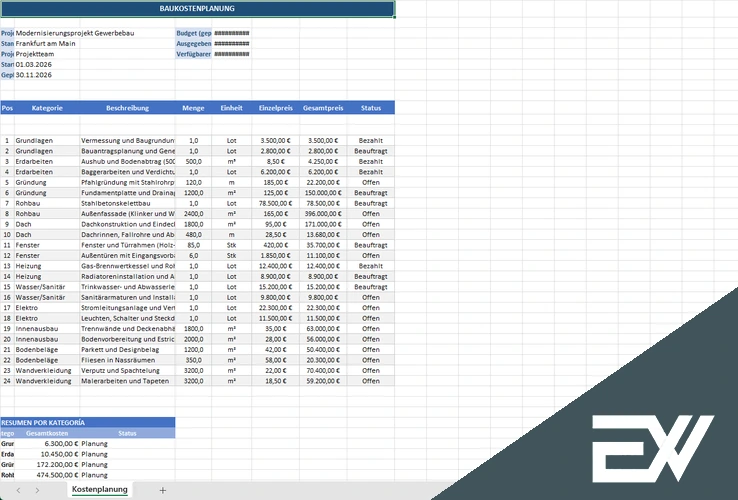
Task: Click the Kategorie column header
Action: 47,108
